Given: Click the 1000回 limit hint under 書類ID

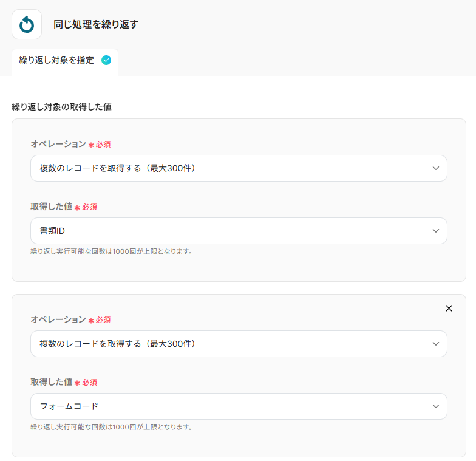Looking at the screenshot, I should coord(112,251).
